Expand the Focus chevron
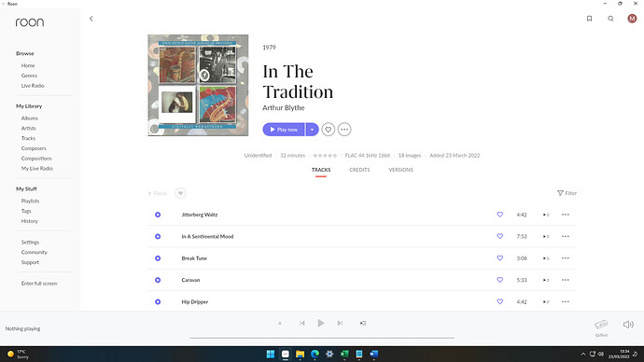This screenshot has height=362, width=644. tap(149, 193)
